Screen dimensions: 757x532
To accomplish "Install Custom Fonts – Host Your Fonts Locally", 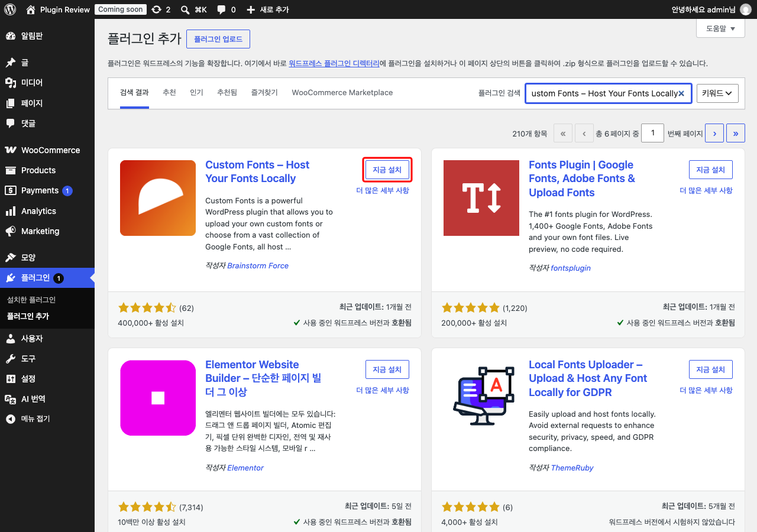I will coord(387,170).
